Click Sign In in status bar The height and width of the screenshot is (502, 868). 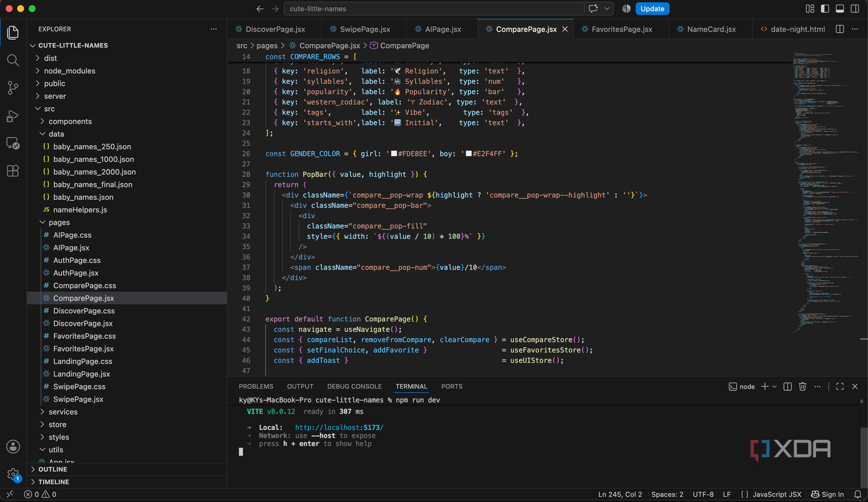(828, 494)
